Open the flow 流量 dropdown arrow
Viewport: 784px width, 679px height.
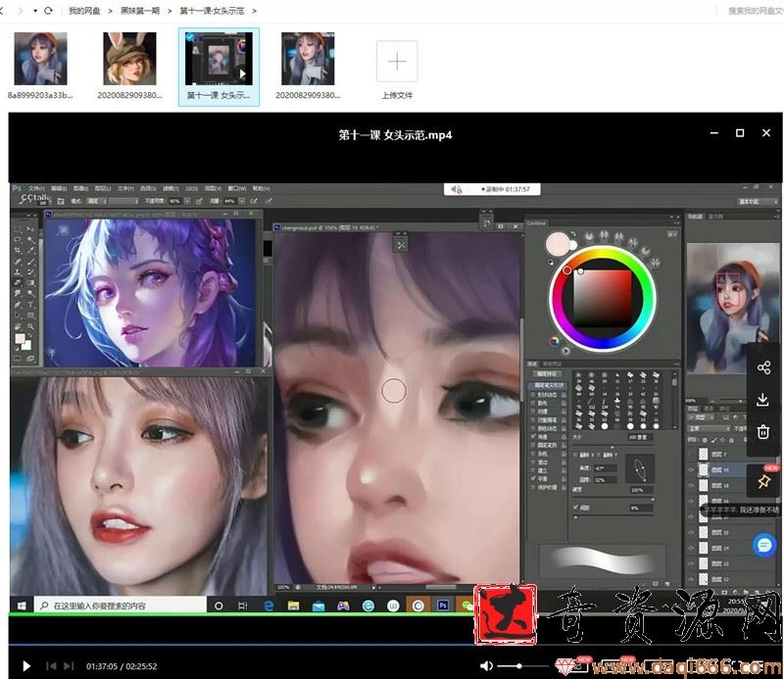click(x=241, y=201)
